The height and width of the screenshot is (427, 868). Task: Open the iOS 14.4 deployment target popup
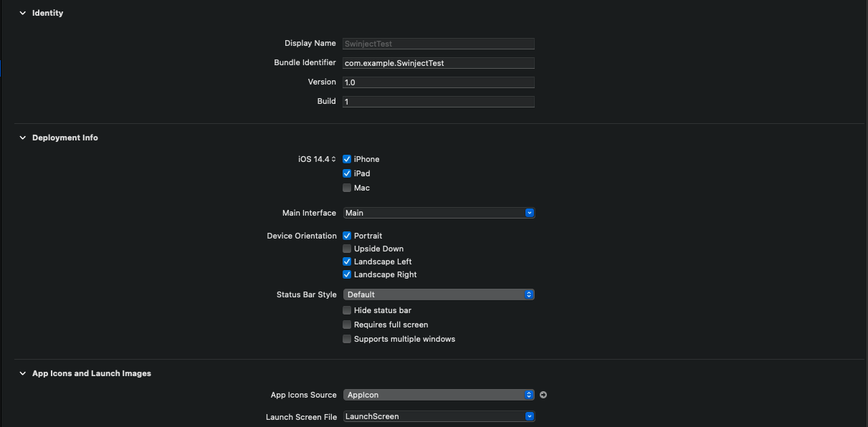317,159
